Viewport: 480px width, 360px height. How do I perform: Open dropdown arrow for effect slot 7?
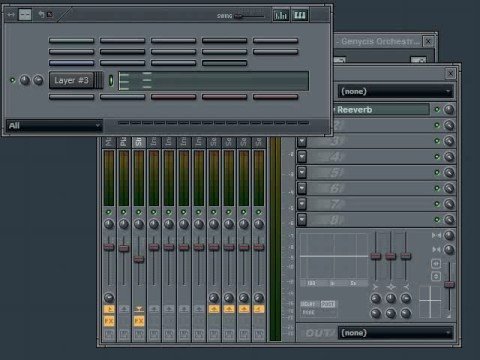[x=302, y=204]
